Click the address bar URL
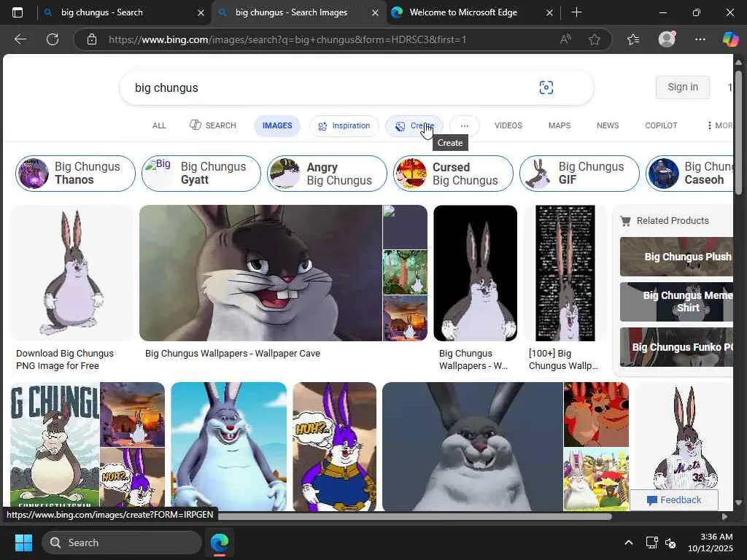The width and height of the screenshot is (747, 560). [287, 39]
